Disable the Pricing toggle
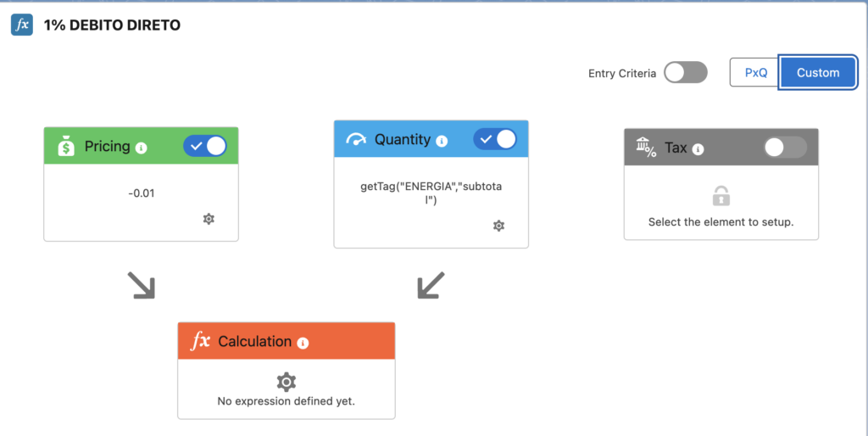 click(205, 146)
